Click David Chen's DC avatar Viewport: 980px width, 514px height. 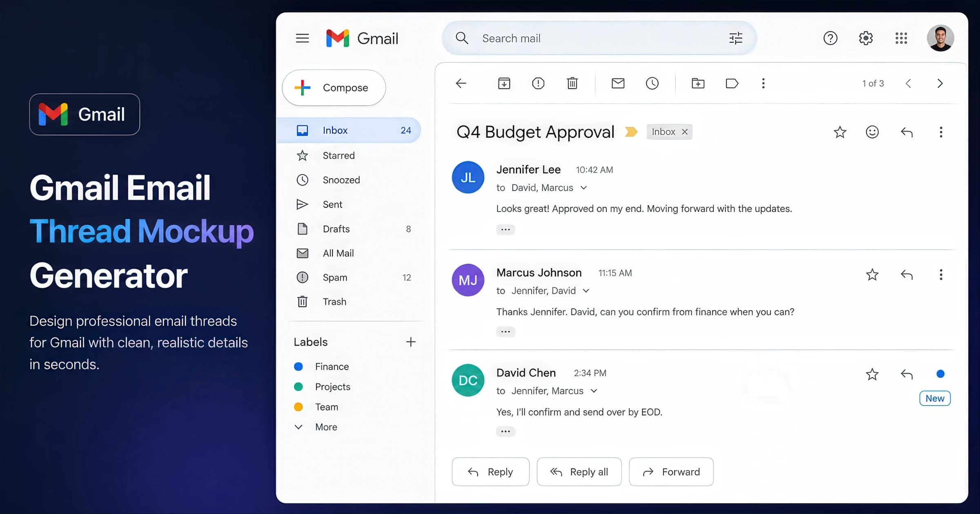click(x=468, y=380)
